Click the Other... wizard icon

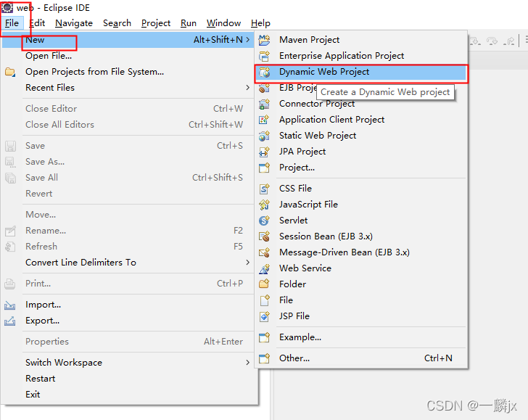coord(264,358)
